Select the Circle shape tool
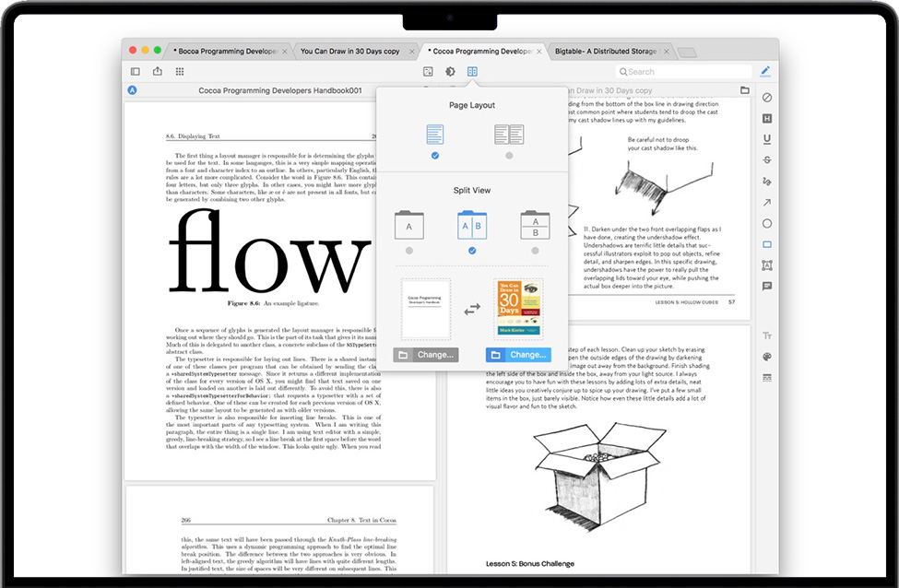 767,224
